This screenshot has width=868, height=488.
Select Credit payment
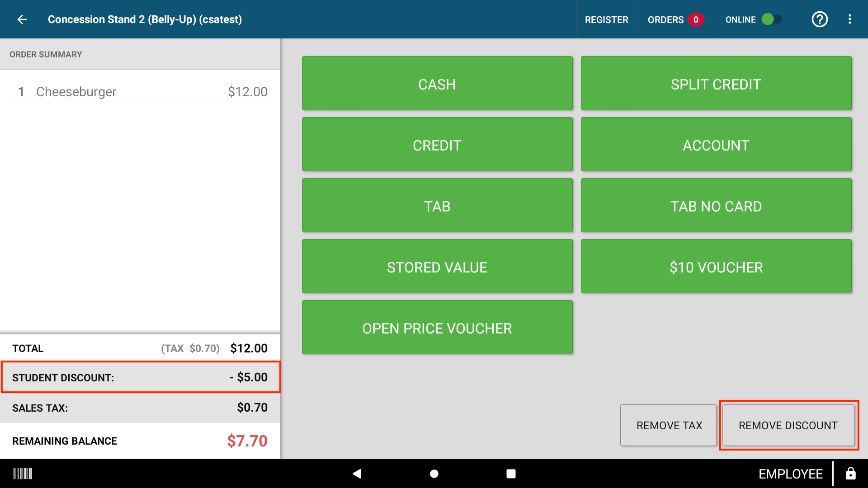click(437, 144)
